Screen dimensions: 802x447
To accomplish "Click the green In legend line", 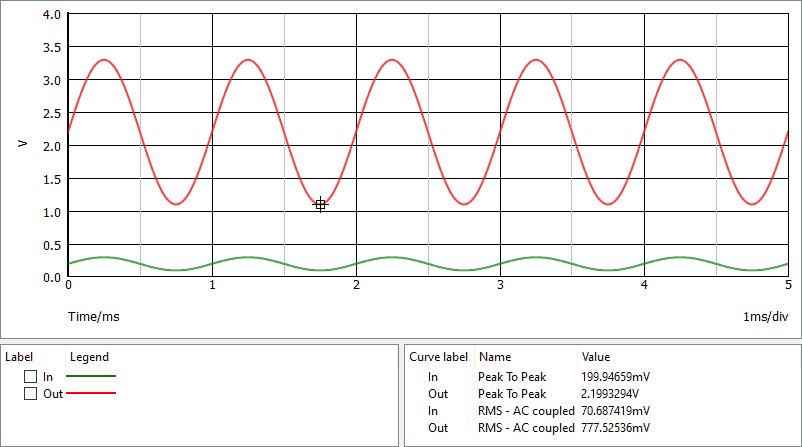I will [x=91, y=376].
